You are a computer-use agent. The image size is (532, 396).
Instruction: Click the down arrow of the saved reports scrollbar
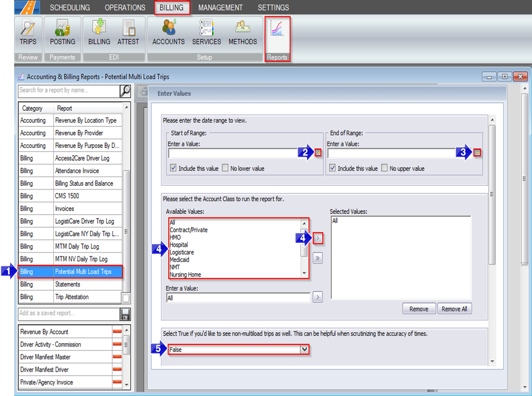[126, 385]
